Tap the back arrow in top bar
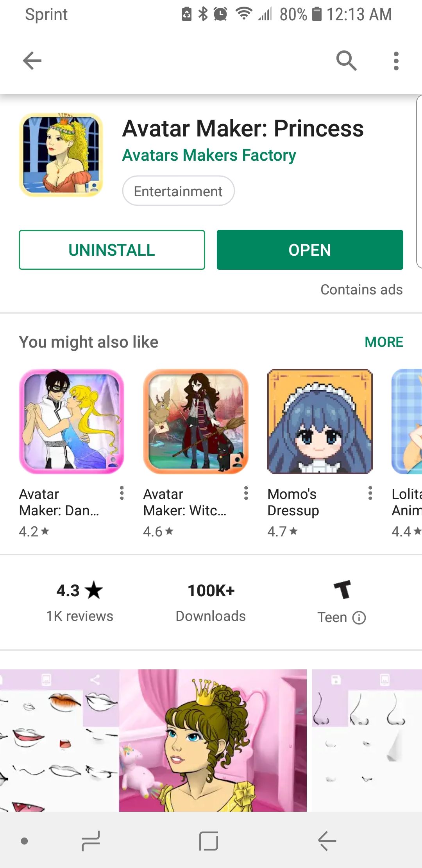The image size is (422, 868). click(32, 61)
